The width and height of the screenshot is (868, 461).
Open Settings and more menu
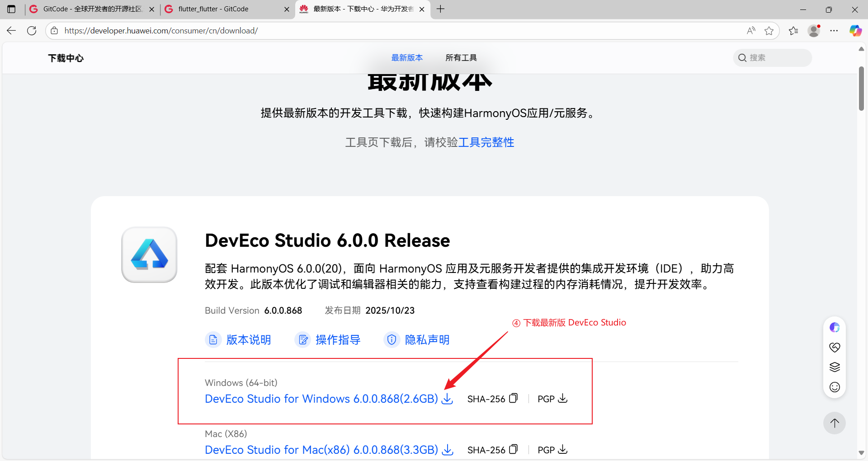click(x=834, y=31)
